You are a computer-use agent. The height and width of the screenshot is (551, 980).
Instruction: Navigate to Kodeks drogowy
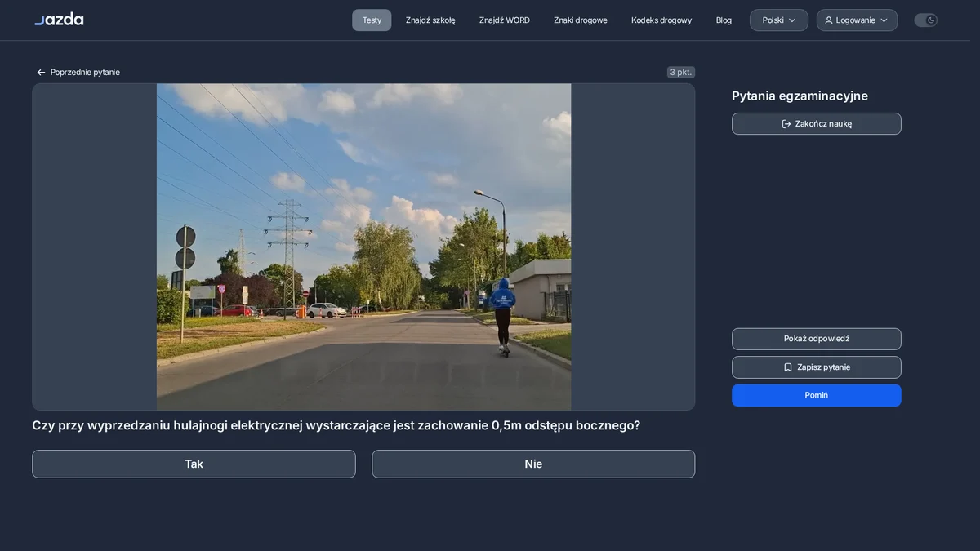pos(661,20)
